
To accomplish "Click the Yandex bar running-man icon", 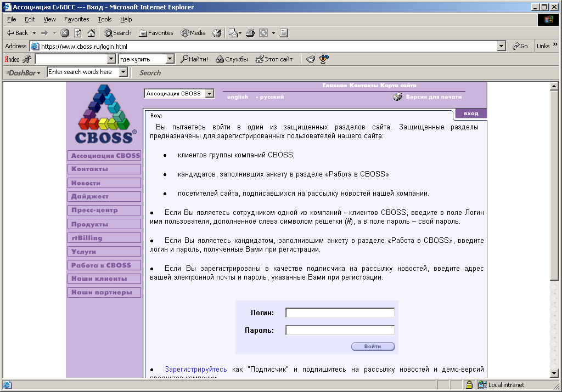I will tap(27, 59).
